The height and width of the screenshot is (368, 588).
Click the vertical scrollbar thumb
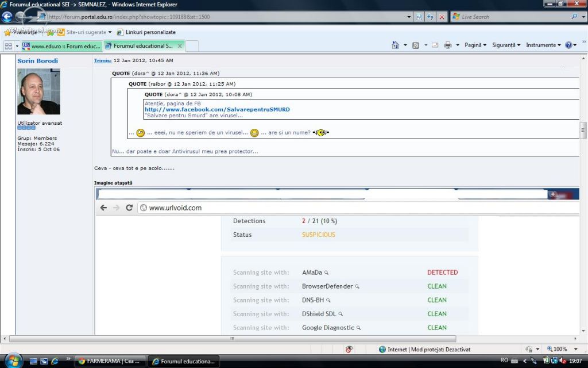coord(583,131)
